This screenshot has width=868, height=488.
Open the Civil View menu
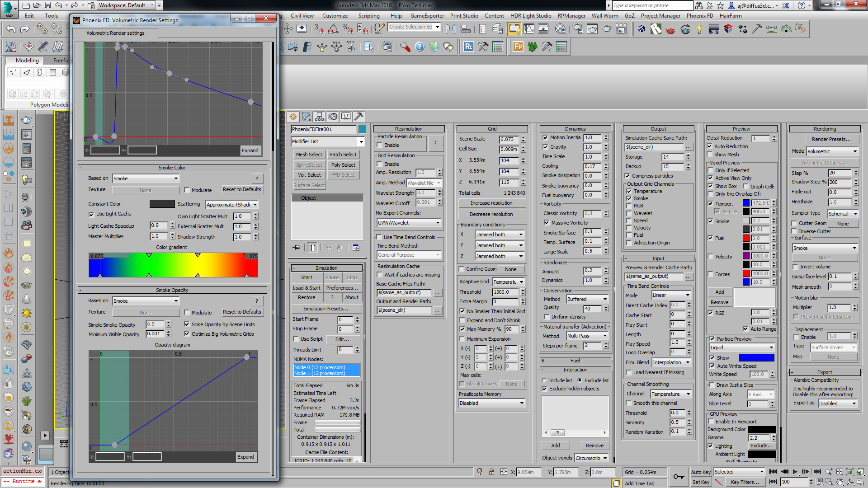[302, 16]
